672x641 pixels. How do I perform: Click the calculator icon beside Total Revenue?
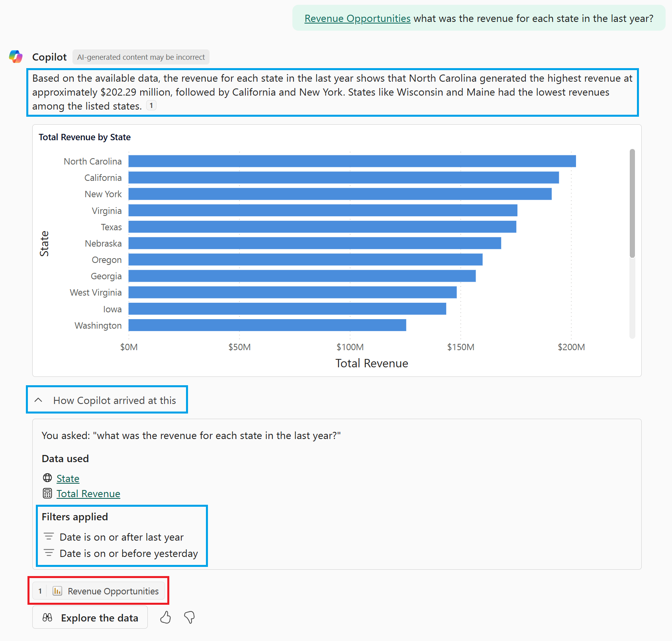coord(47,493)
